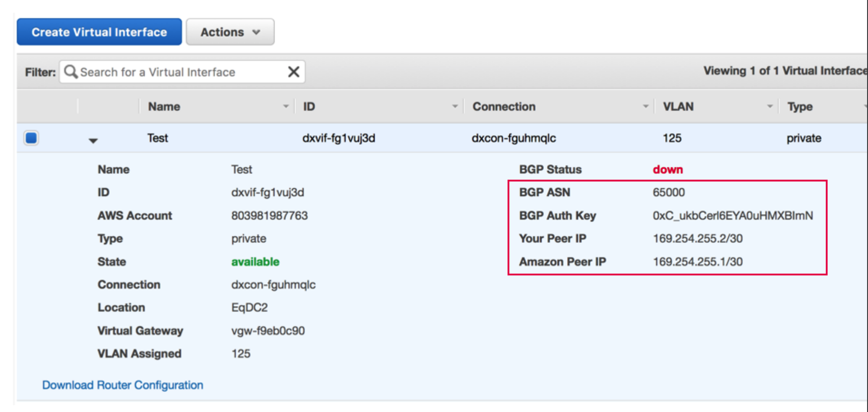Click the search magnifier icon in Filter

pyautogui.click(x=71, y=72)
